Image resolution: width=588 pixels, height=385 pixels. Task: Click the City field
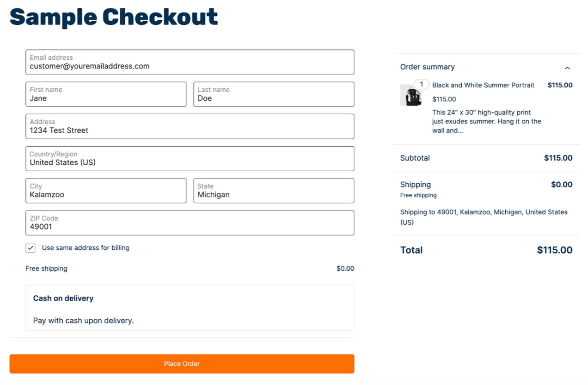106,194
